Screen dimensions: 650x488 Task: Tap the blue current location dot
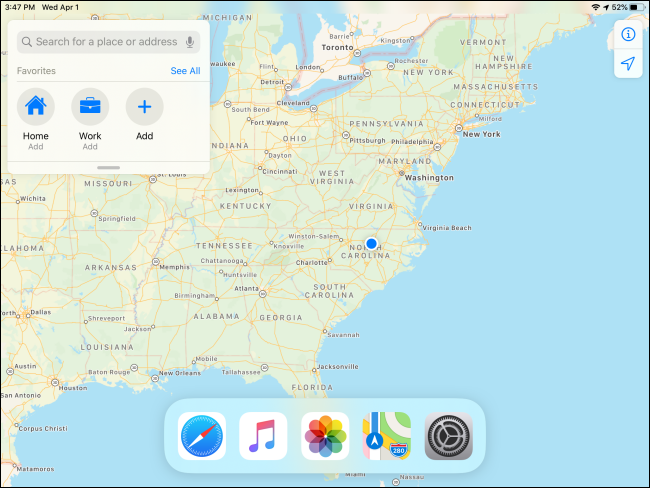(x=371, y=243)
